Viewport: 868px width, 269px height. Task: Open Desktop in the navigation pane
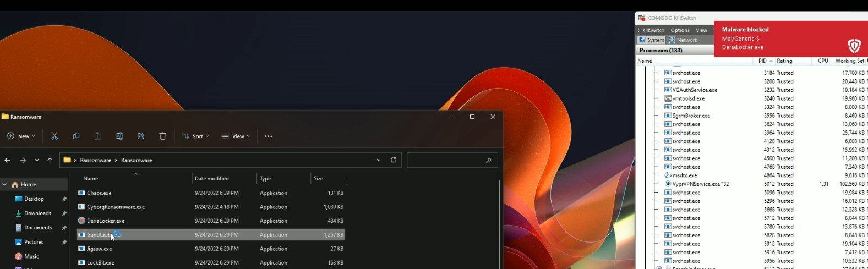(34, 199)
